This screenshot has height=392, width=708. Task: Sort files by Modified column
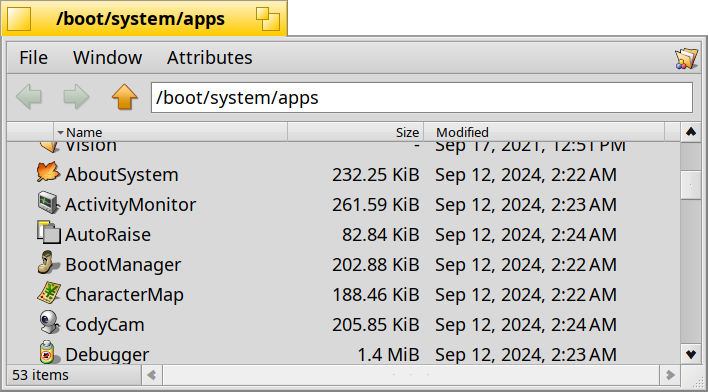544,132
